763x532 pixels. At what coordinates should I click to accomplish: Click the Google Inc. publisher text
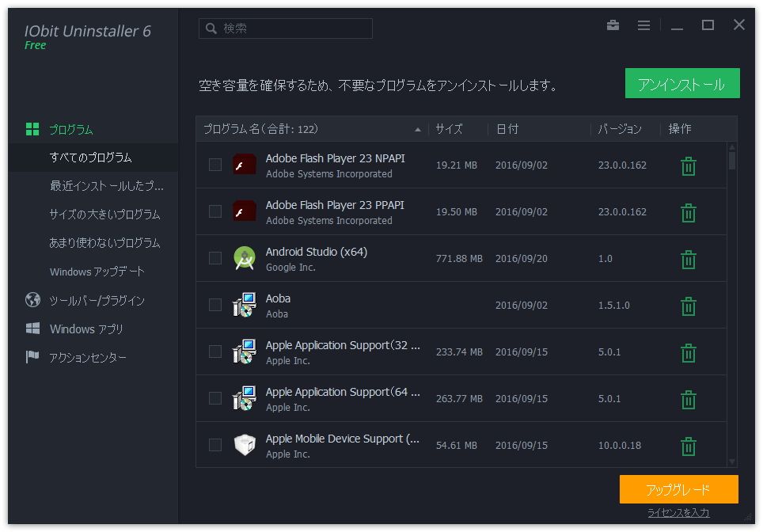coord(290,268)
